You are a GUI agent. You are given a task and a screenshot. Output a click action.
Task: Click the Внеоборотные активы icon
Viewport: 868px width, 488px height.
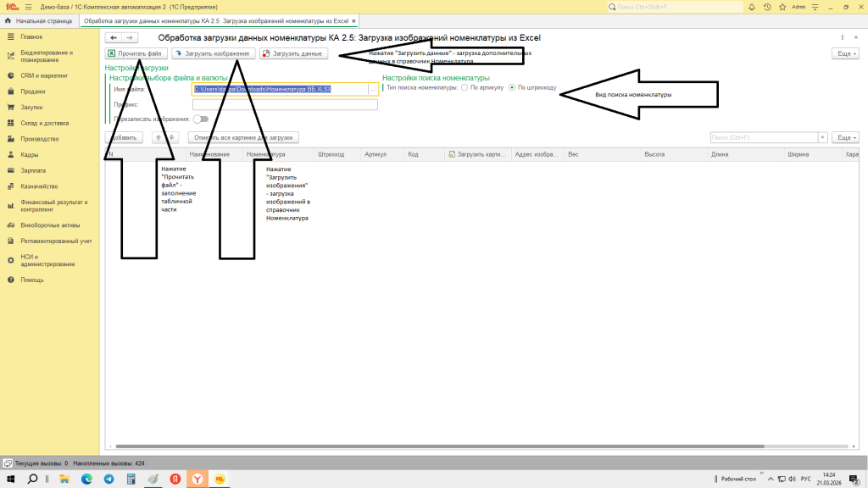pos(10,225)
